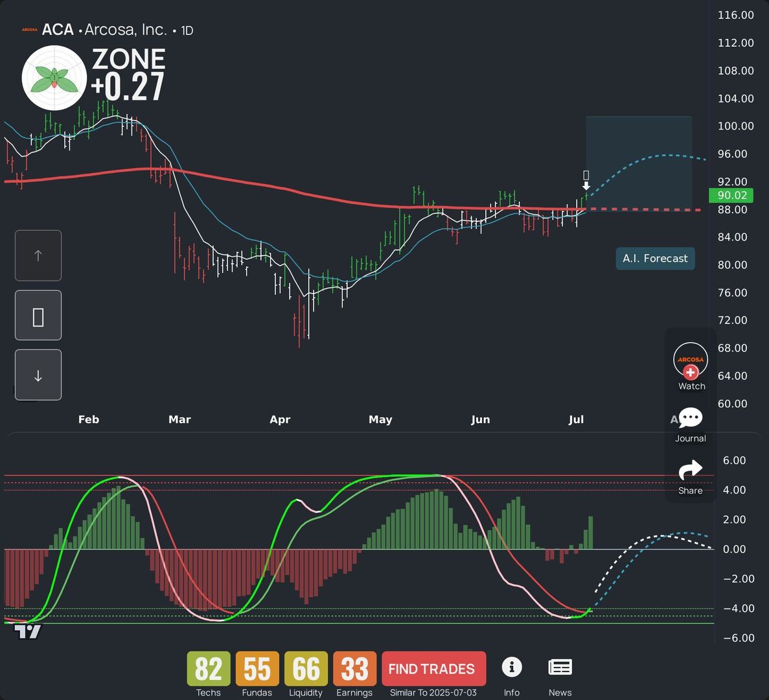769x700 pixels.
Task: Click the dashed red forecast line
Action: coord(643,209)
